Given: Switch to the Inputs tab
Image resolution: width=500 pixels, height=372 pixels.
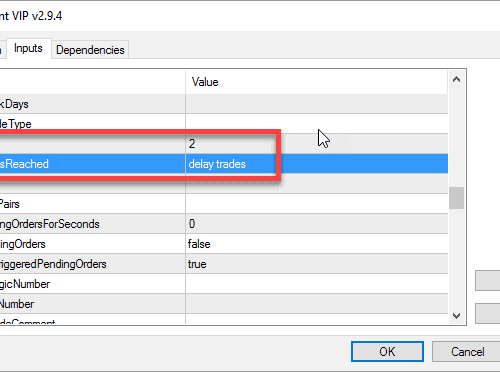Looking at the screenshot, I should pos(29,49).
